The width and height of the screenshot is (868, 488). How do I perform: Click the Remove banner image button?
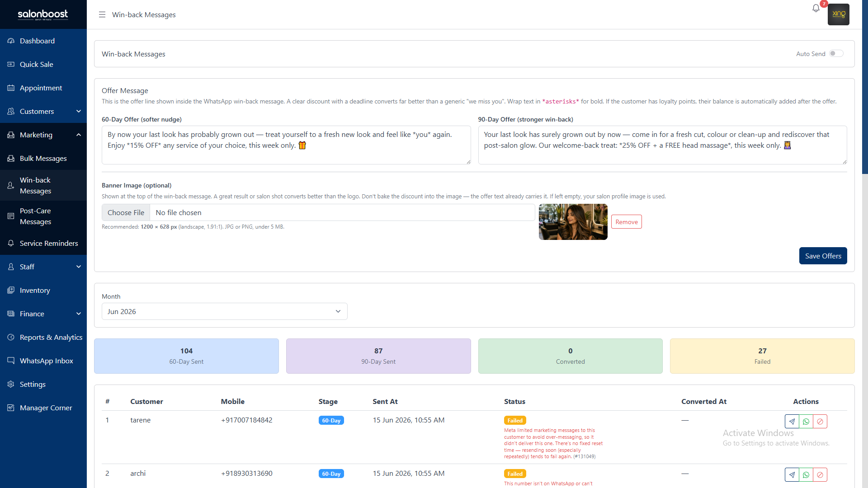(x=626, y=222)
